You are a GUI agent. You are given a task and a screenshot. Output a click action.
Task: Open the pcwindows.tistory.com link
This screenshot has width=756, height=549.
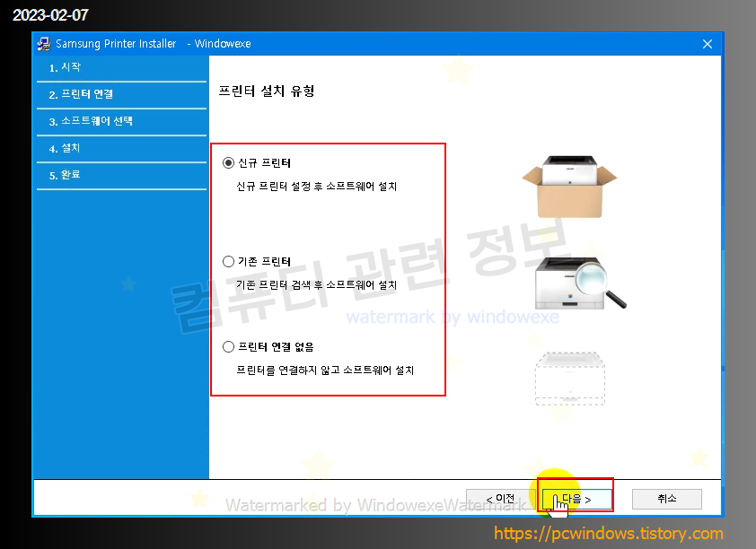(x=609, y=534)
